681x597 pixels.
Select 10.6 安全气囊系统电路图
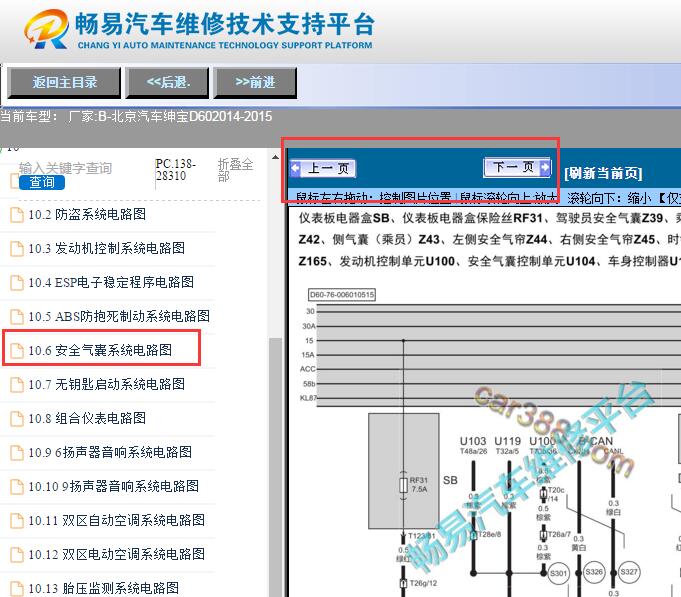pos(100,350)
